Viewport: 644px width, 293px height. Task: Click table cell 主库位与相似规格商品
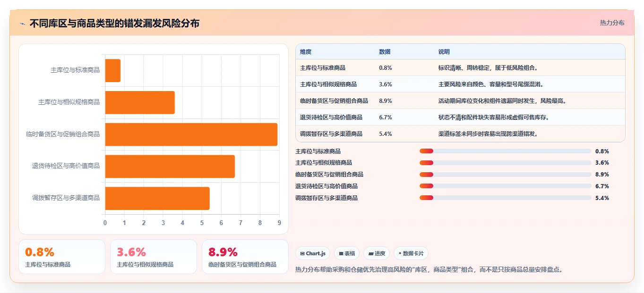(328, 84)
